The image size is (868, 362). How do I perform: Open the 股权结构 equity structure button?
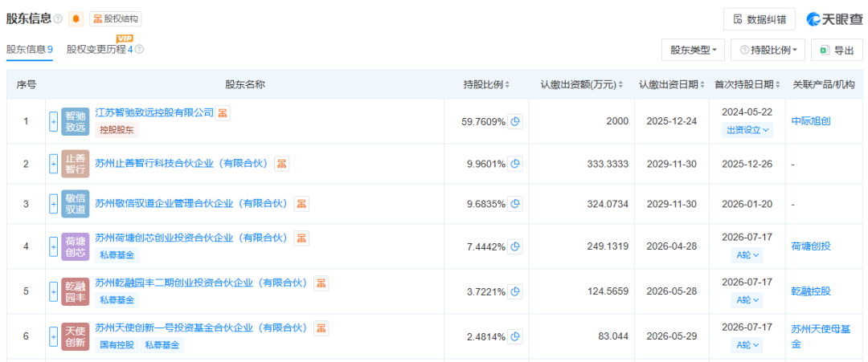point(115,18)
